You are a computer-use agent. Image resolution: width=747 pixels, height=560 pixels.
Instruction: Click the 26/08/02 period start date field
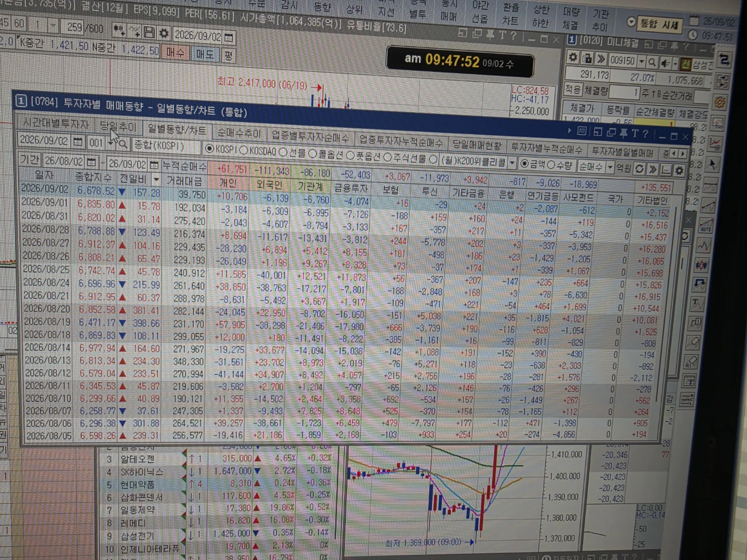click(x=63, y=161)
